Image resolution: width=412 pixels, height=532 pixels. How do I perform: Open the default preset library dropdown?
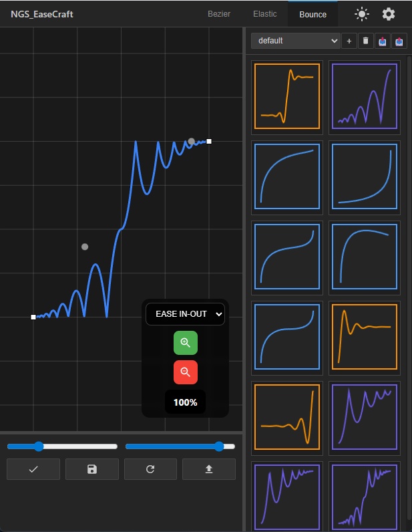point(295,41)
